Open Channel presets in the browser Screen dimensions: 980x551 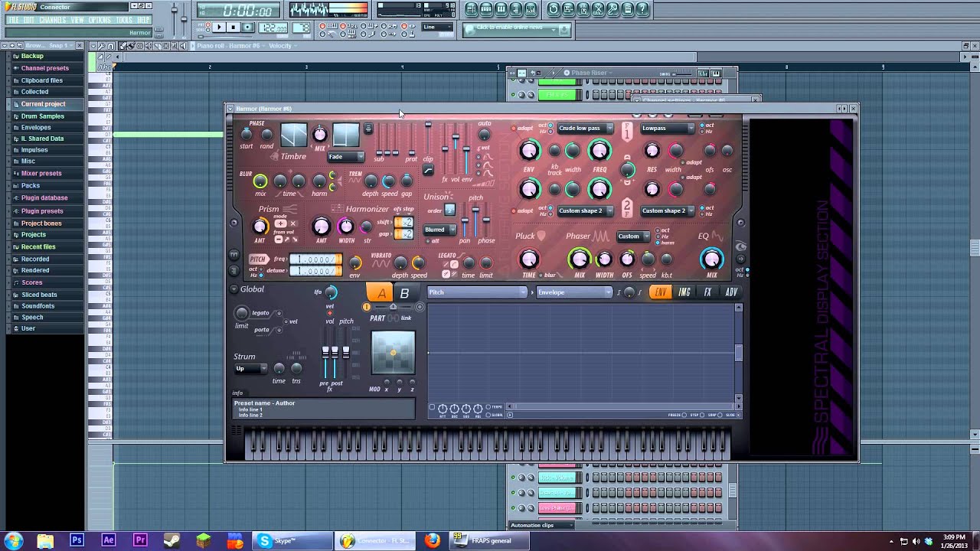[x=44, y=68]
